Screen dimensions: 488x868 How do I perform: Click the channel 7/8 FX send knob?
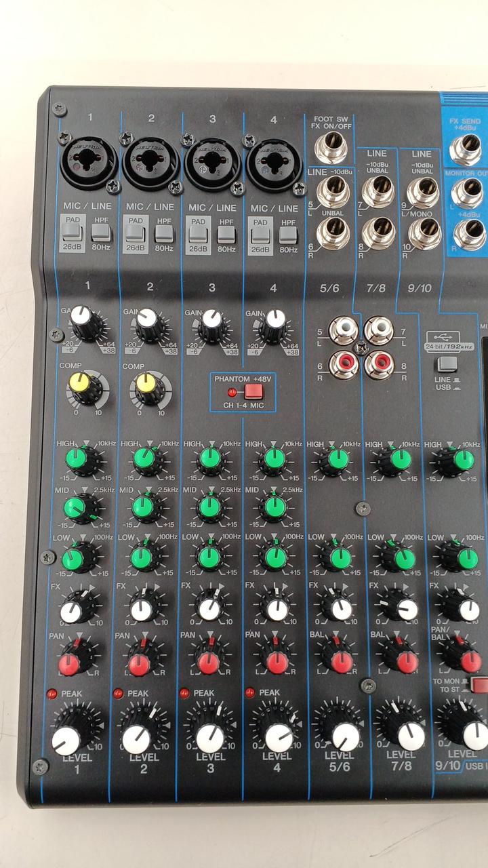point(401,606)
